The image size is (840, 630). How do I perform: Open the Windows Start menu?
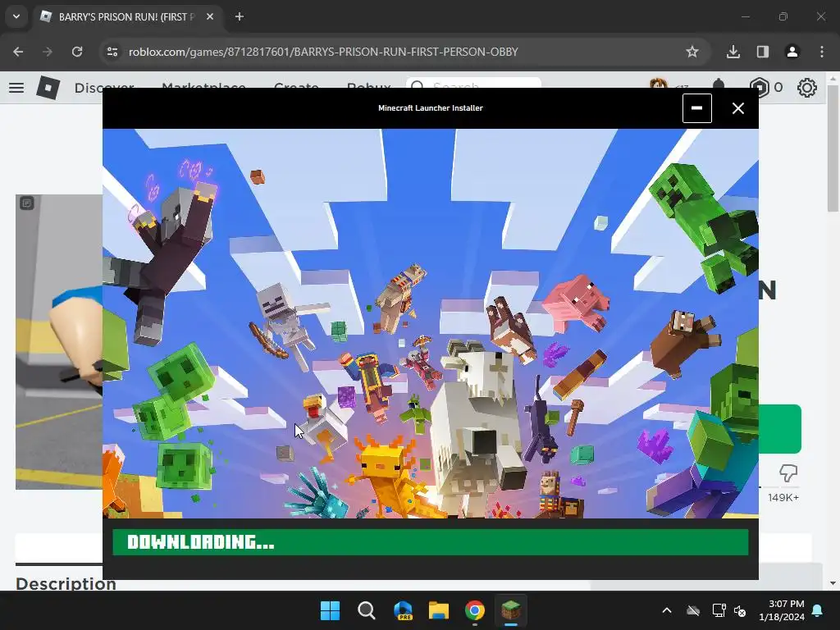pyautogui.click(x=330, y=610)
